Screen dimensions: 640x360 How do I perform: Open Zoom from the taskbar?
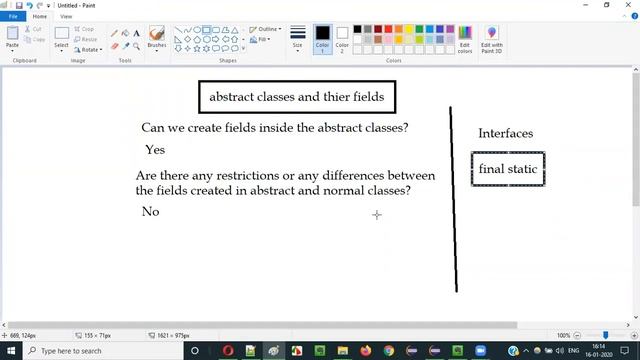(x=480, y=351)
